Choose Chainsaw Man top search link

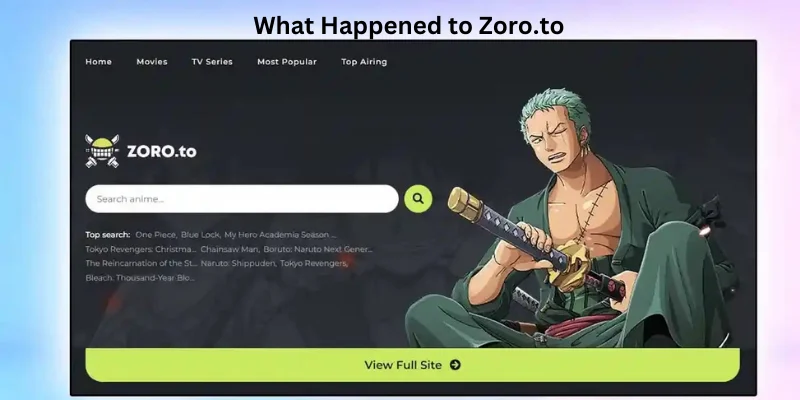click(230, 249)
